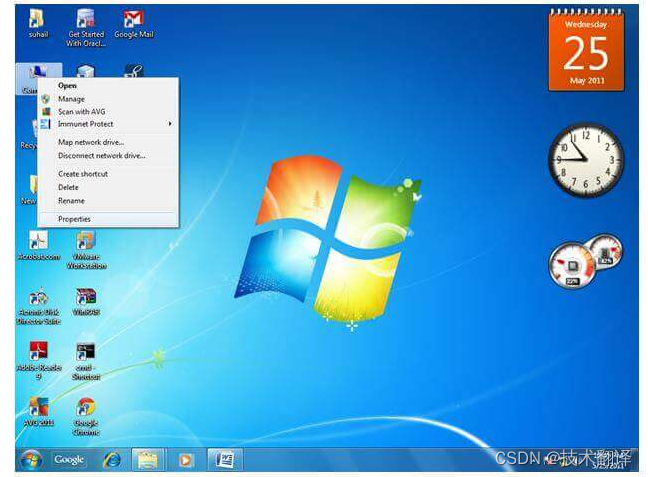The width and height of the screenshot is (648, 477).
Task: Choose Disconnect network drive...
Action: 108,155
